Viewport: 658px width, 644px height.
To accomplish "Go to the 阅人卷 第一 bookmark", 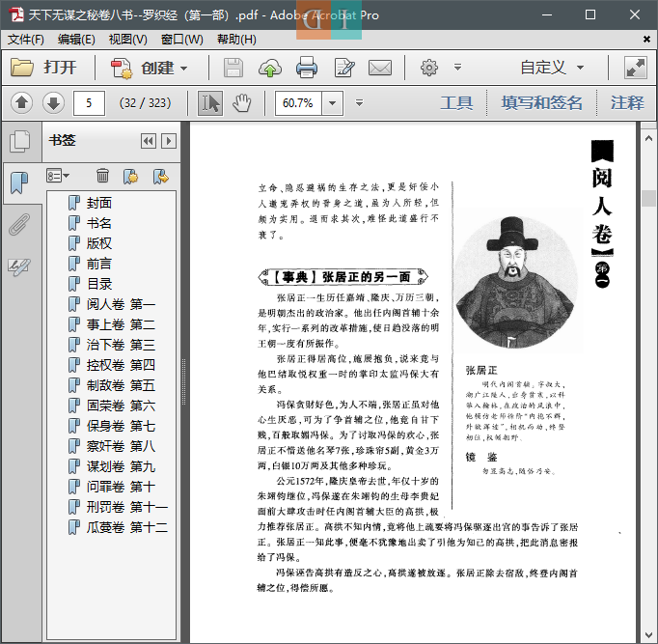I will [121, 304].
